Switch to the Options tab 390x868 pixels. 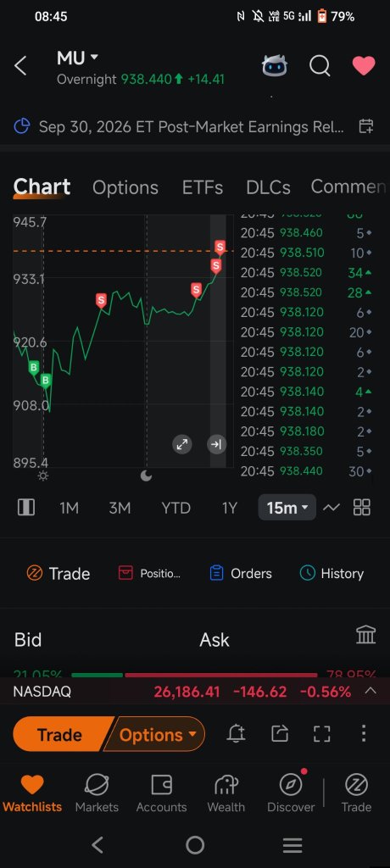125,187
